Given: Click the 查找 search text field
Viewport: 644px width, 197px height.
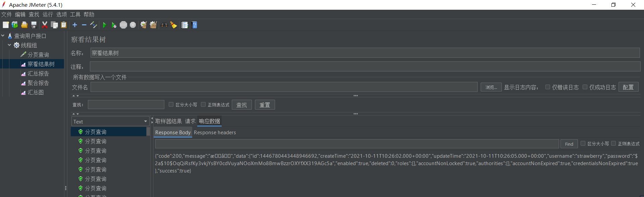Looking at the screenshot, I should [126, 105].
